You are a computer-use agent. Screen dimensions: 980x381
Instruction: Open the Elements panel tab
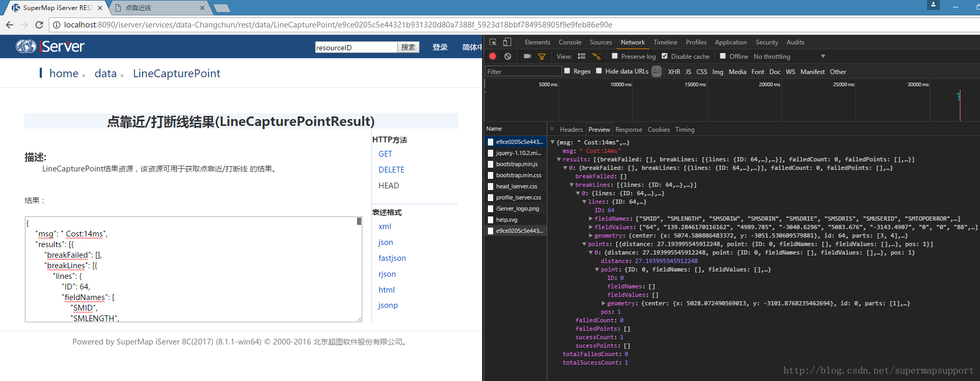[537, 42]
